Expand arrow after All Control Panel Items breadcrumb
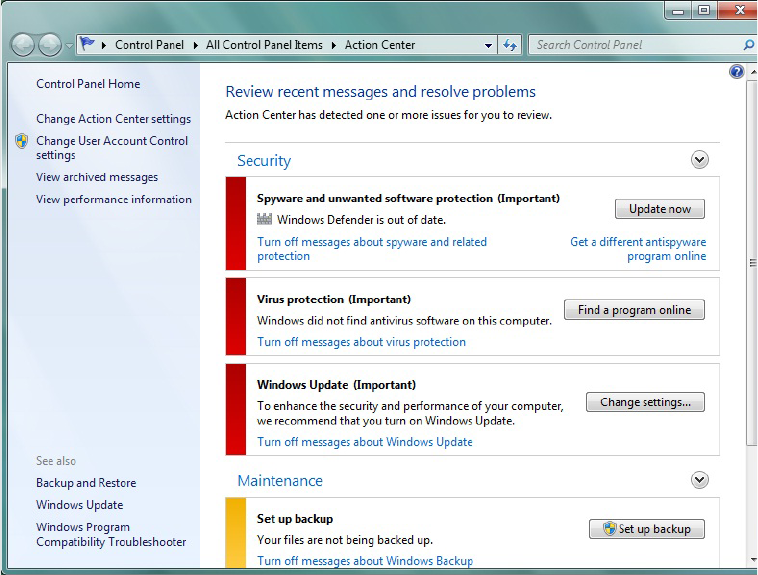758x575 pixels. click(x=334, y=45)
